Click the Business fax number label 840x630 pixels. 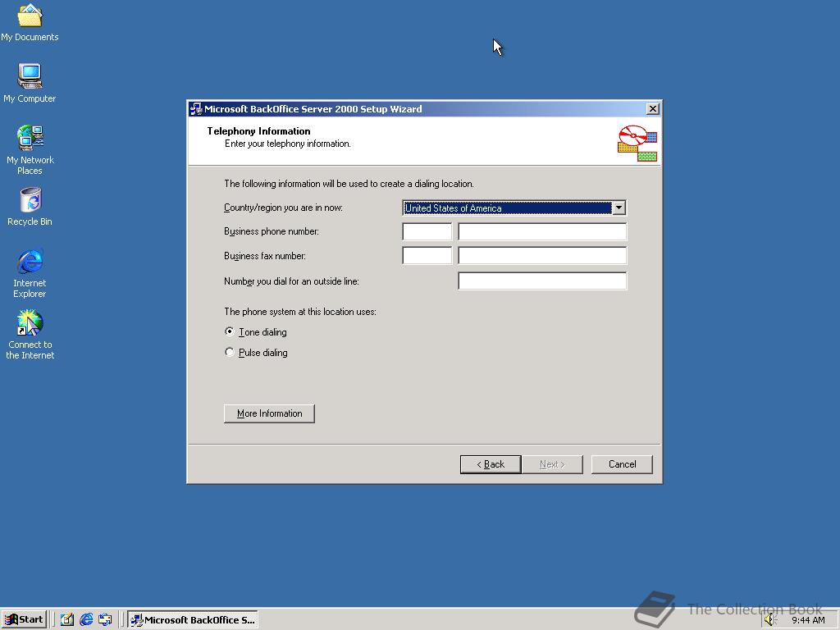[x=265, y=256]
